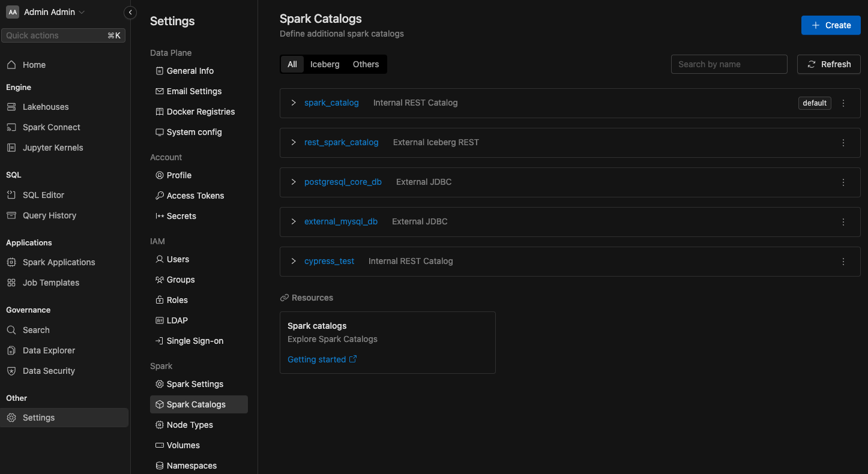Expand the external_mysql_db row
This screenshot has height=474, width=868.
(294, 221)
